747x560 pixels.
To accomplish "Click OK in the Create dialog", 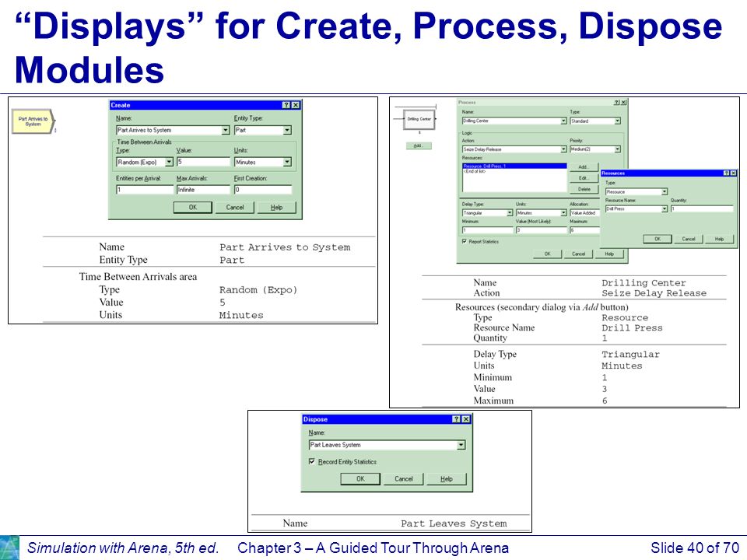I will (192, 207).
